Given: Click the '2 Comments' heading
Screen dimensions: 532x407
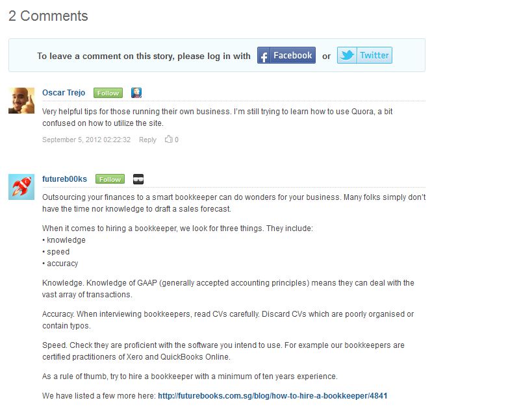Looking at the screenshot, I should [48, 16].
